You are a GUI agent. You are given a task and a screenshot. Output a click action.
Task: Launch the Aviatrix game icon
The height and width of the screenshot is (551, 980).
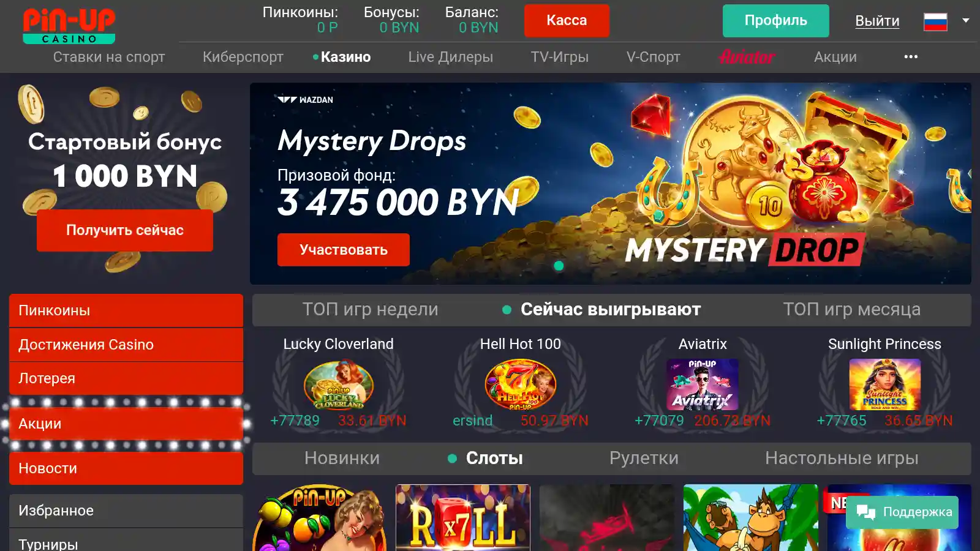point(703,384)
